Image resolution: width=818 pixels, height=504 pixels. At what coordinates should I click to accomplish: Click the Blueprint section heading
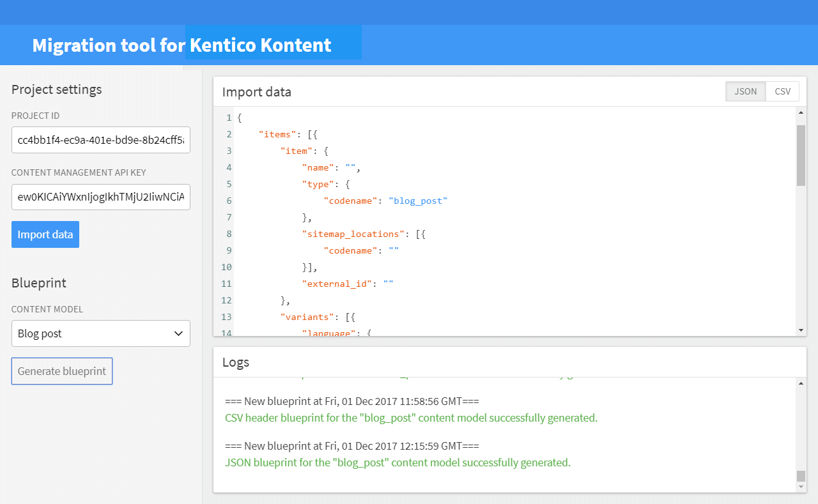[x=38, y=282]
